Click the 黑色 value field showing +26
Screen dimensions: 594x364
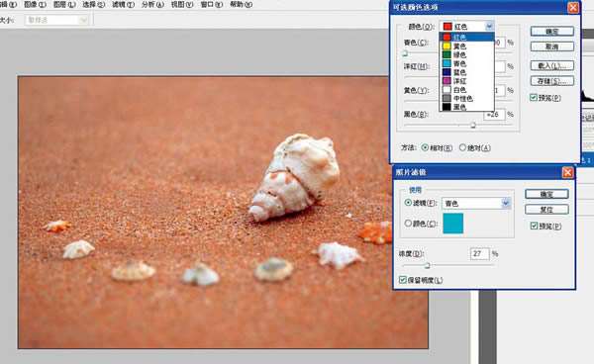[x=494, y=115]
